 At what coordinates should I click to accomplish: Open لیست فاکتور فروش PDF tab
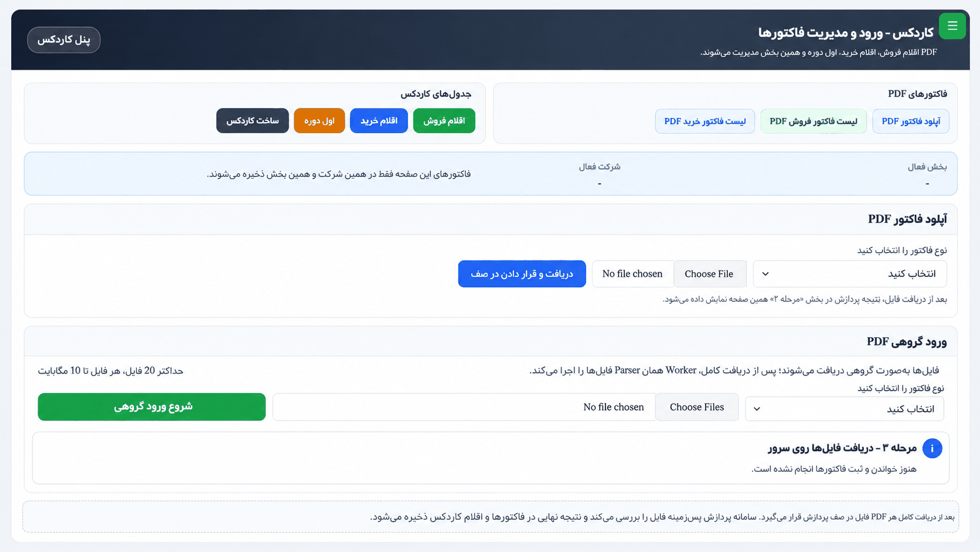(814, 121)
